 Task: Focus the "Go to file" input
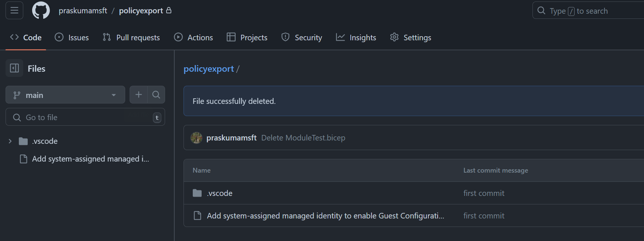coord(85,117)
